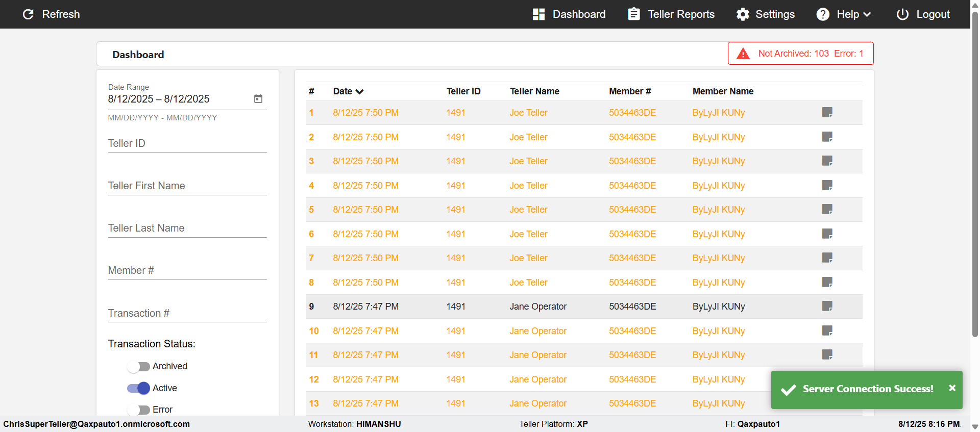The width and height of the screenshot is (980, 432).
Task: Go to Dashboard in top navigation
Action: tap(569, 14)
